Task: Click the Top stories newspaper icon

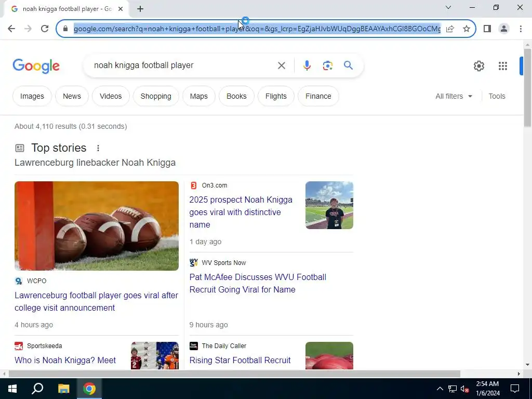Action: click(20, 148)
